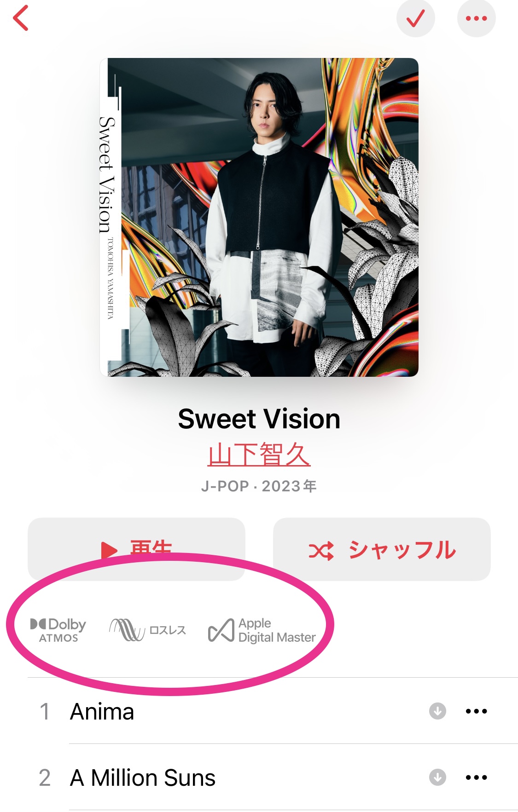Image resolution: width=518 pixels, height=812 pixels.
Task: Tap the shuffle arrows icon
Action: (321, 551)
